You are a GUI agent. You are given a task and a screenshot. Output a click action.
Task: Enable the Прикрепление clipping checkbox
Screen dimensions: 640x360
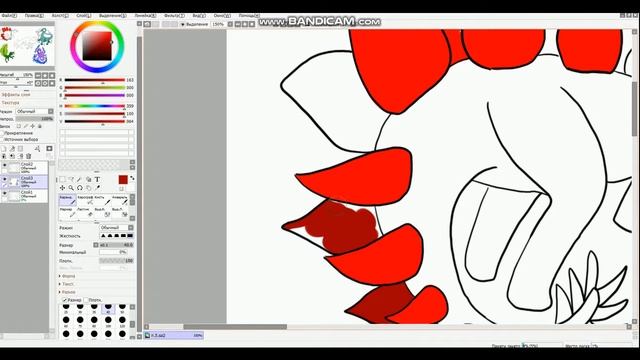coord(2,133)
